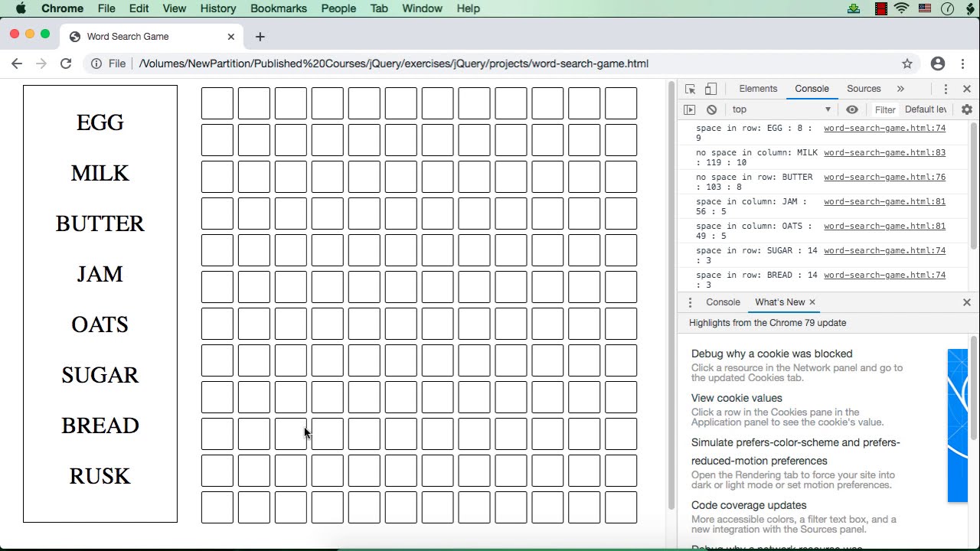Click the word BREAD in the list
The width and height of the screenshot is (980, 551).
click(100, 425)
